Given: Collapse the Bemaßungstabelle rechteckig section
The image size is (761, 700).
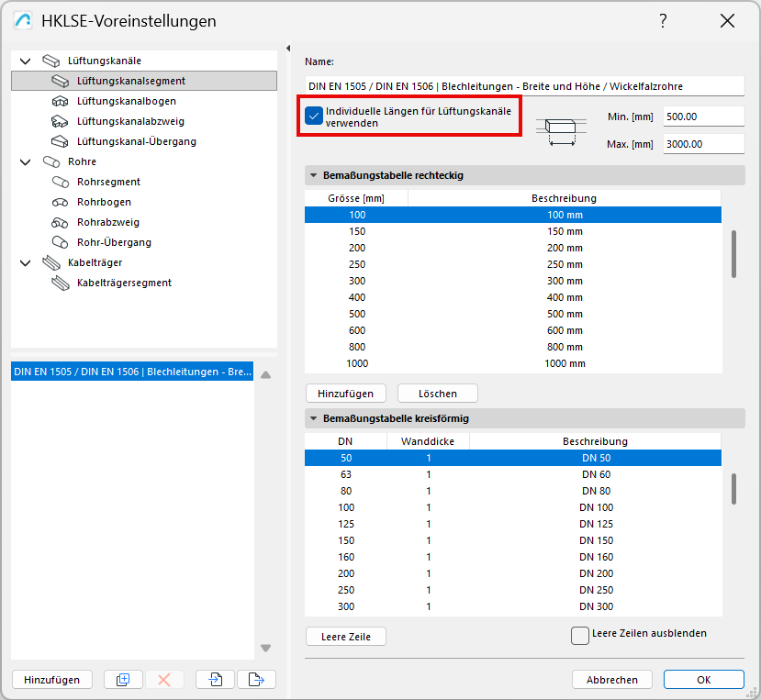Looking at the screenshot, I should click(314, 175).
